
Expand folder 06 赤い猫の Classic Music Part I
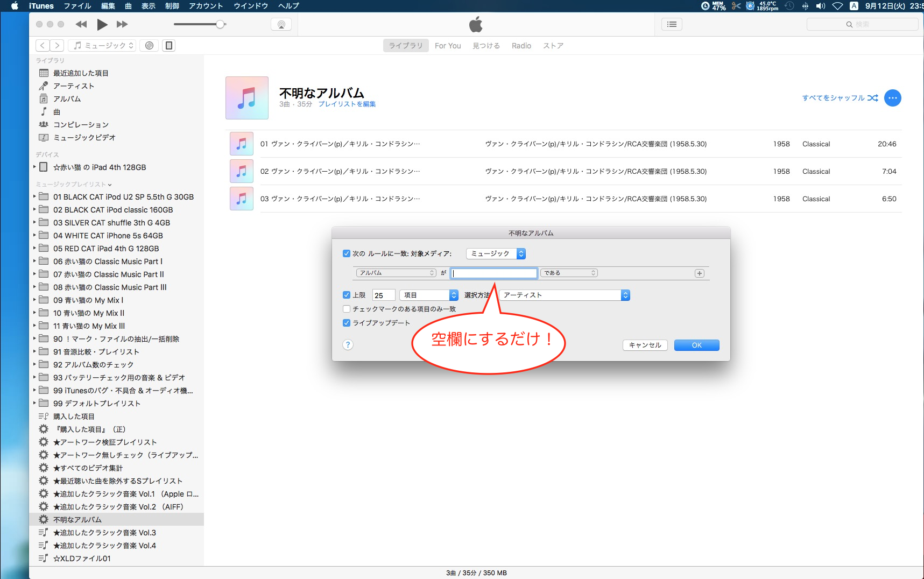tap(34, 262)
